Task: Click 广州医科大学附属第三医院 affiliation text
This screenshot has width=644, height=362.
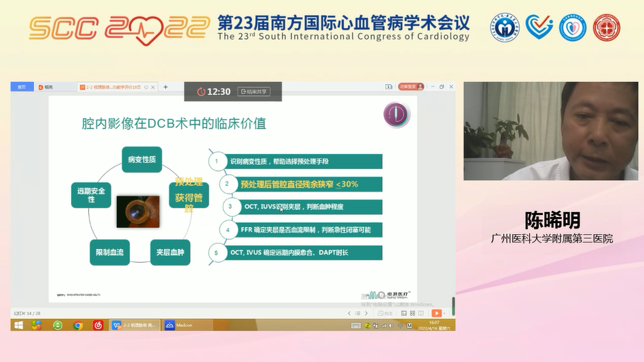Action: [x=552, y=239]
